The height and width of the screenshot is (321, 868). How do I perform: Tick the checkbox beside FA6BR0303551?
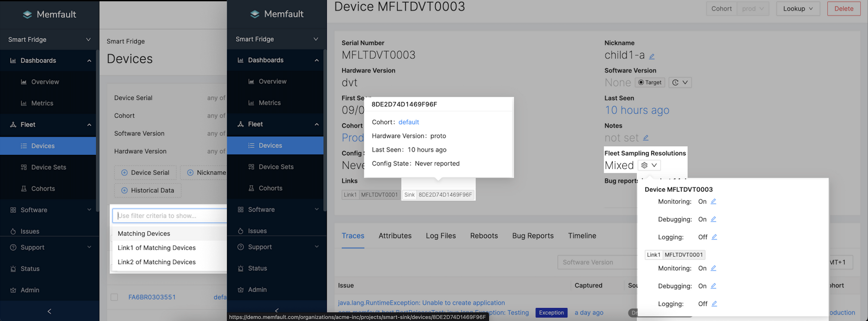pos(114,297)
